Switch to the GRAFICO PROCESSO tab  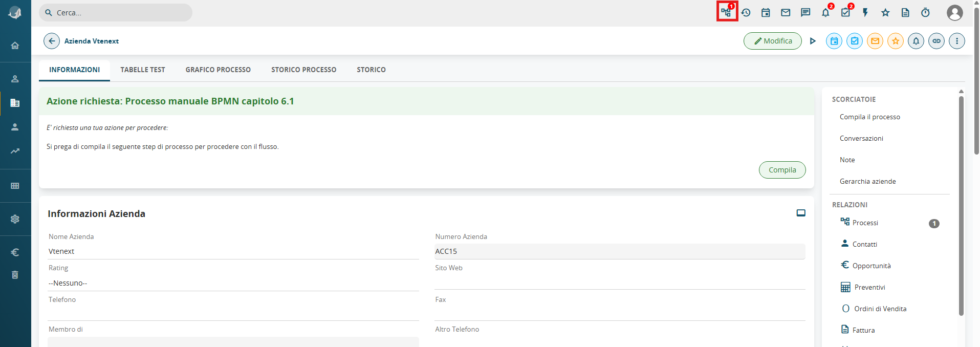(x=218, y=70)
